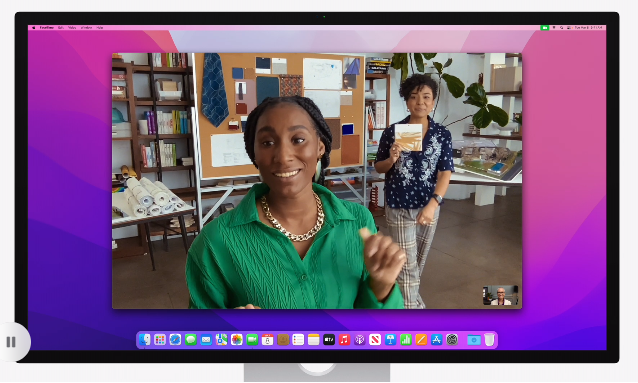Launch the News app from the dock
This screenshot has width=638, height=383.
[x=375, y=340]
